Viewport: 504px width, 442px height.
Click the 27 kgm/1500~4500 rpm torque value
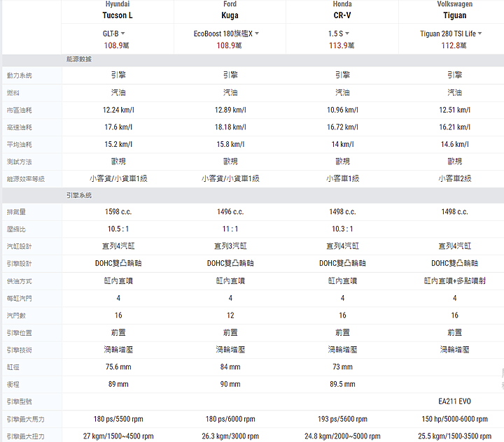coord(118,436)
